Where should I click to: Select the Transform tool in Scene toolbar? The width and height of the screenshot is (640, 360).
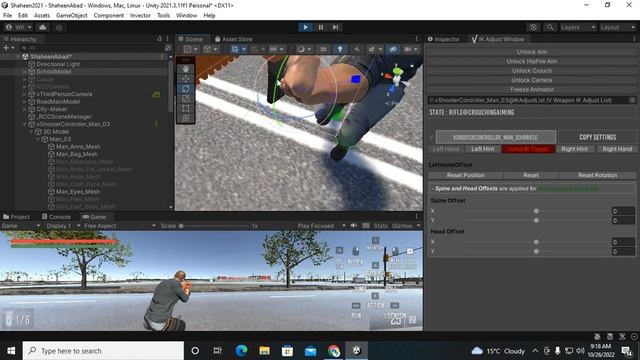pyautogui.click(x=186, y=118)
